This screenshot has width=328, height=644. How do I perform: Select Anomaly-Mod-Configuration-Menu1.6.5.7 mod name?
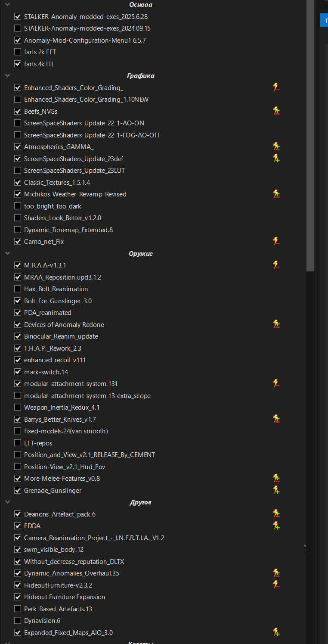tap(85, 40)
